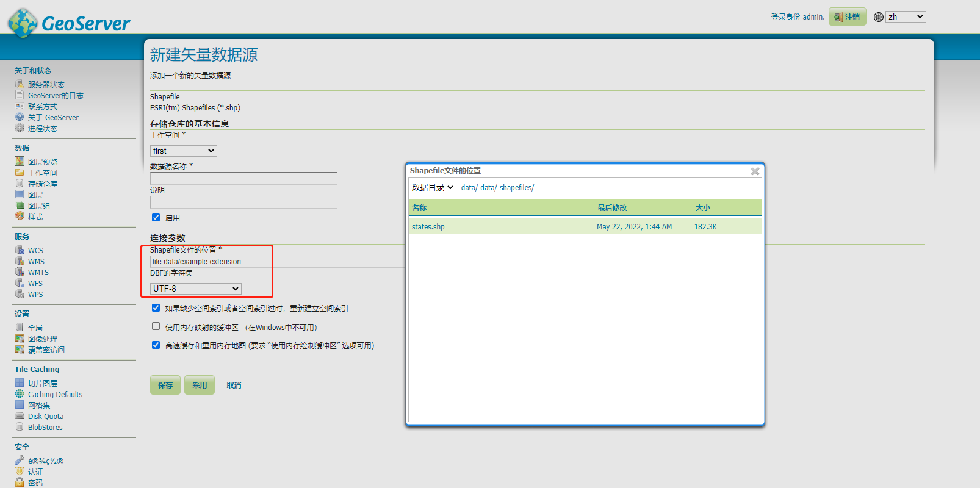Screen dimensions: 980x488
Task: Click the About GeoServer icon
Action: pyautogui.click(x=20, y=117)
